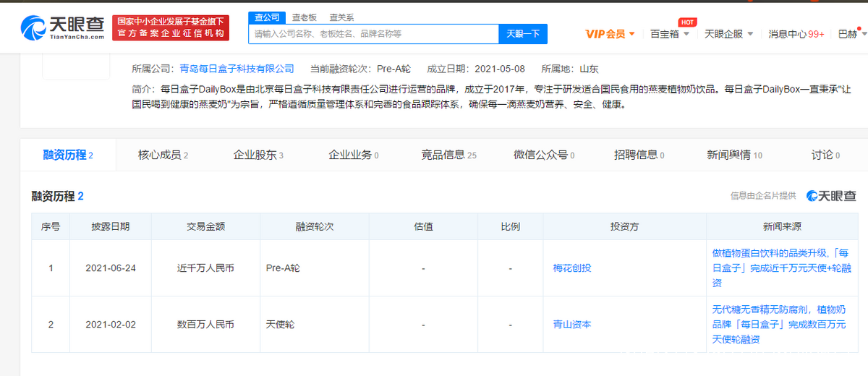Click the 融资轮次 column header
The image size is (868, 376).
click(315, 226)
